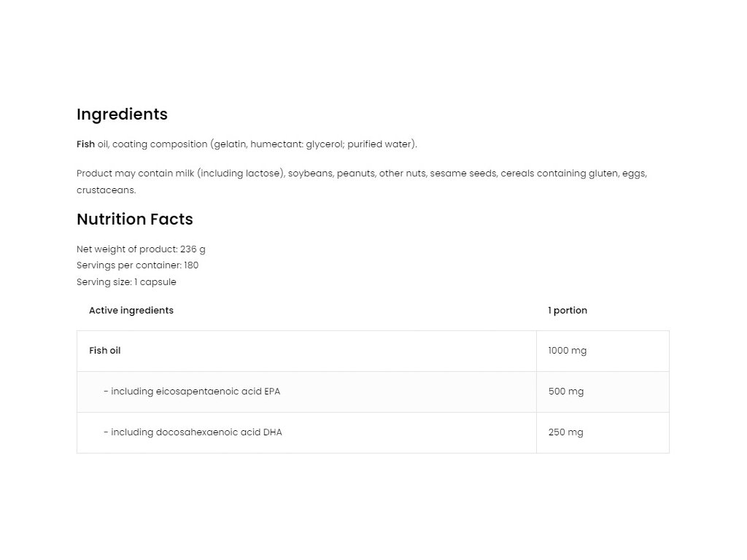The height and width of the screenshot is (560, 747).
Task: Click Serving size: 1 capsule text
Action: (x=126, y=282)
